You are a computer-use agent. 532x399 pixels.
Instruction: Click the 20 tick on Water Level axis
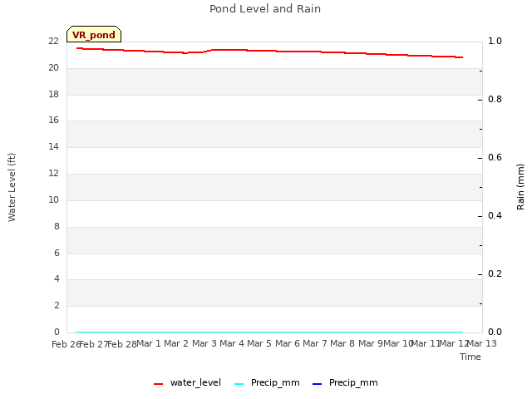pos(53,68)
